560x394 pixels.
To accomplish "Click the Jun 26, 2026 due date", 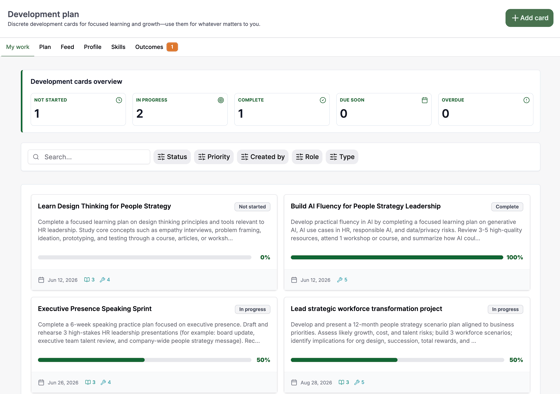I will click(x=63, y=383).
